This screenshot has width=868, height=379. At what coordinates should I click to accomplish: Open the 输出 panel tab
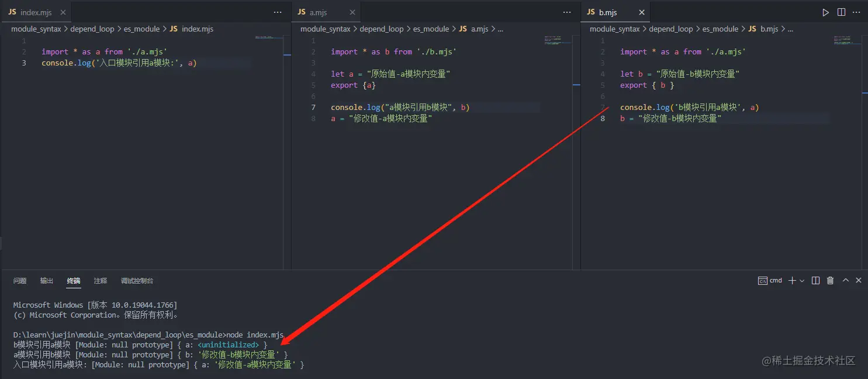click(x=47, y=281)
